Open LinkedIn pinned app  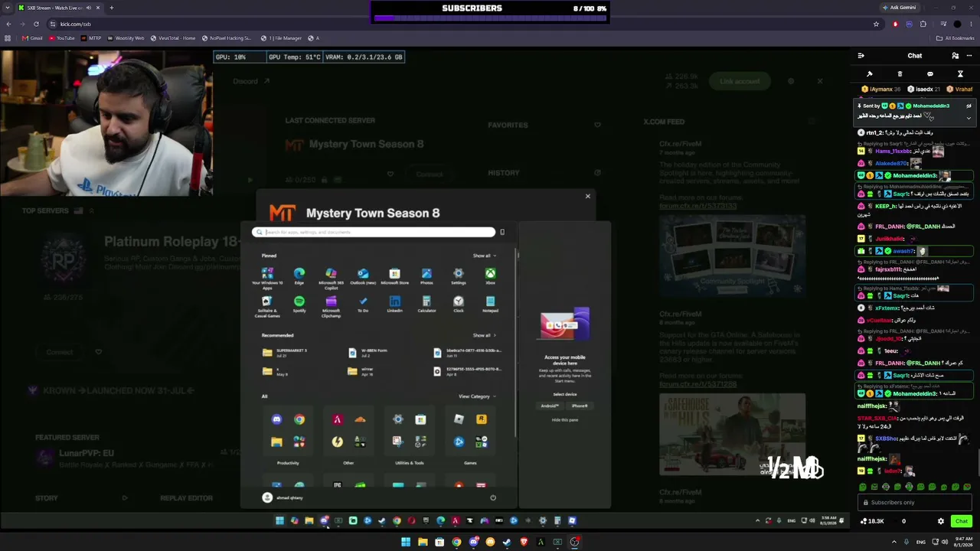394,304
